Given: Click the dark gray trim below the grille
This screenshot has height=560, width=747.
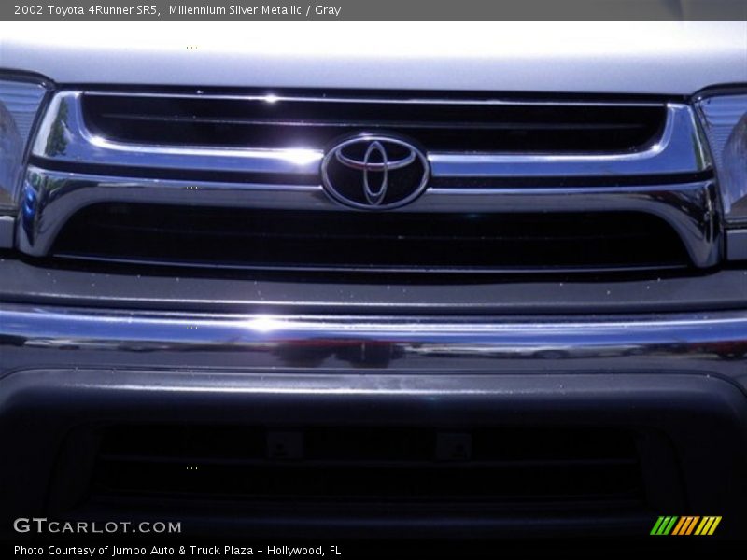Looking at the screenshot, I should point(373,291).
